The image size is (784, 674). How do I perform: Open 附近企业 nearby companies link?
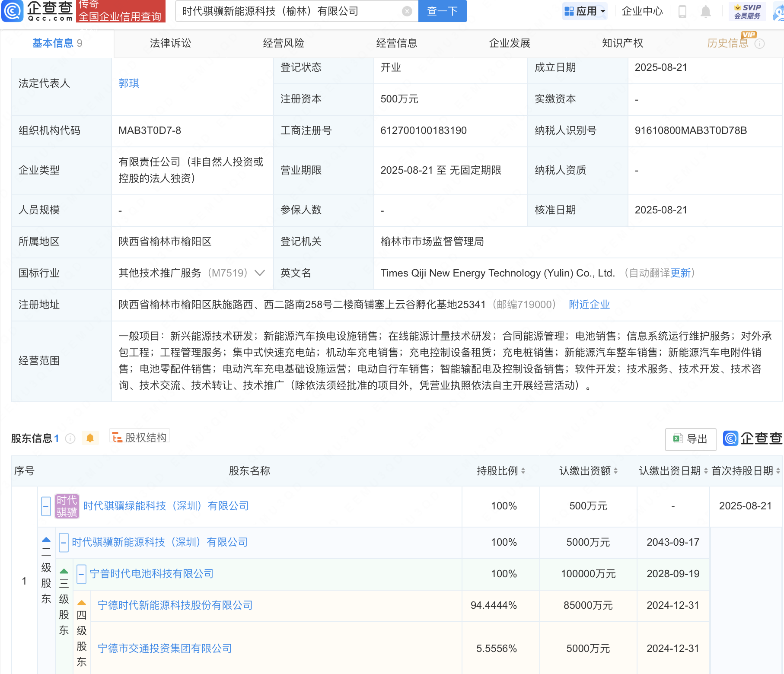point(589,305)
